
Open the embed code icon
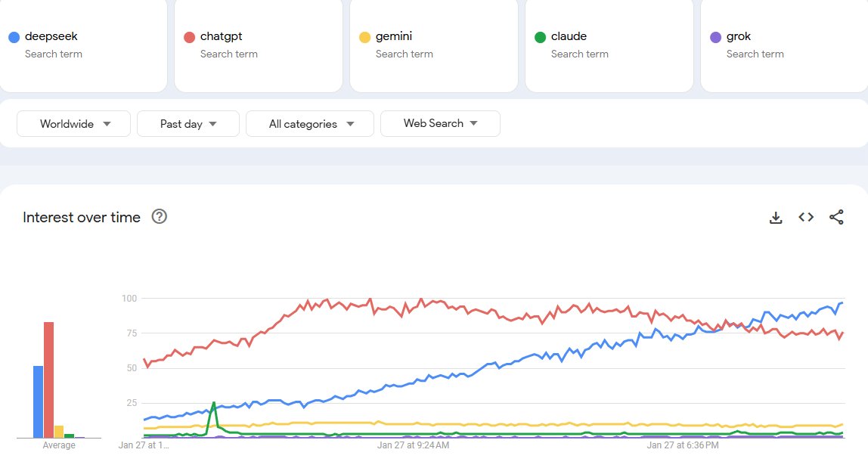pos(806,218)
